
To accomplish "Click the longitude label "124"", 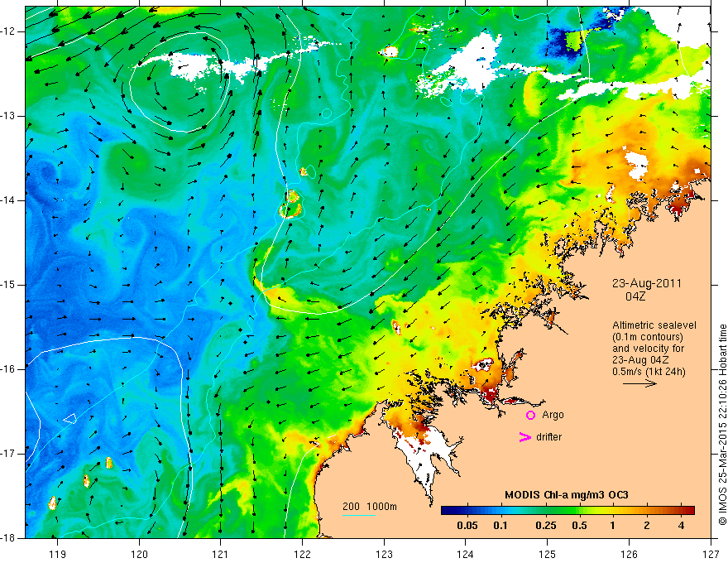I will 466,554.
